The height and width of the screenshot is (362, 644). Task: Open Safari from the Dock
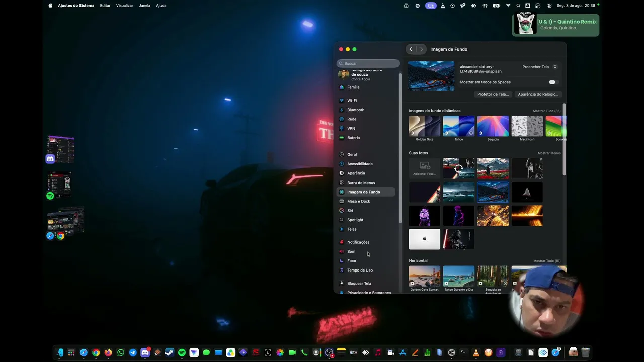84,353
